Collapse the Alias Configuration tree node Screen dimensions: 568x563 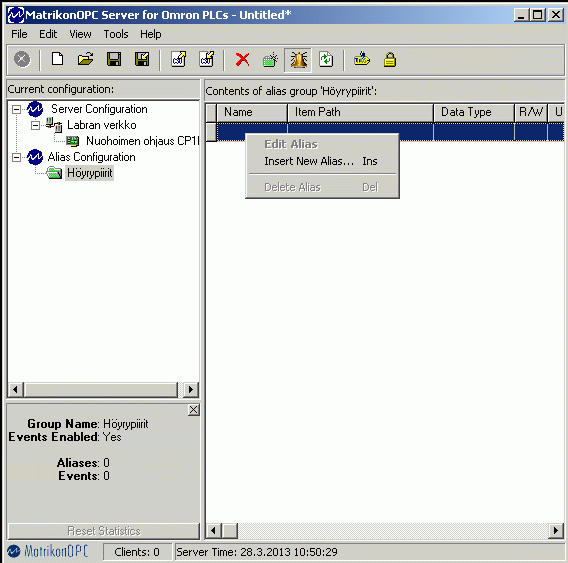coord(16,157)
